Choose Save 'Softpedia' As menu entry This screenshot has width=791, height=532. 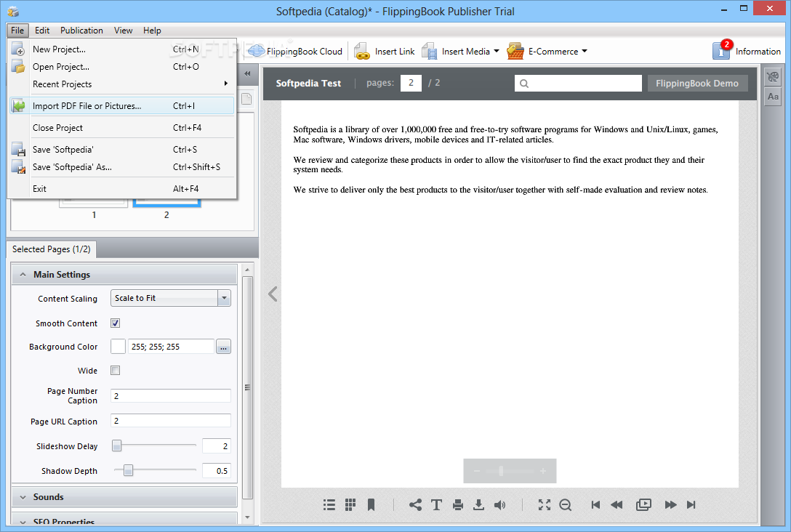click(121, 167)
